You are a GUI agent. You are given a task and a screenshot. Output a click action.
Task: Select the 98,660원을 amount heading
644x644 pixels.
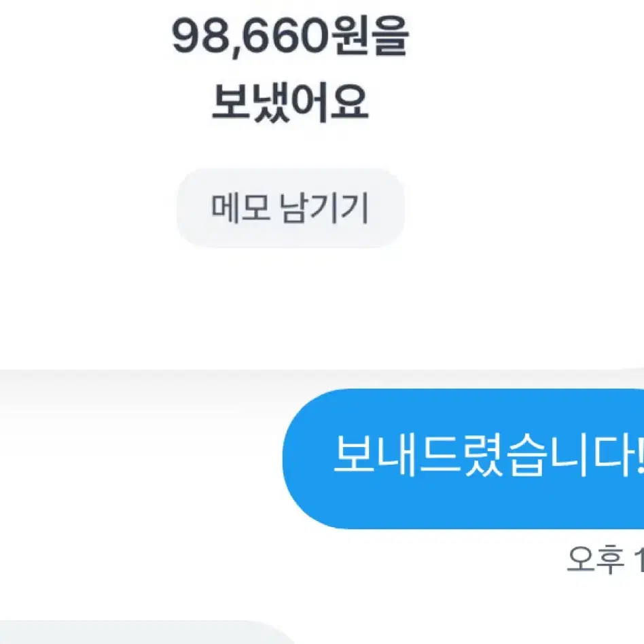(290, 37)
